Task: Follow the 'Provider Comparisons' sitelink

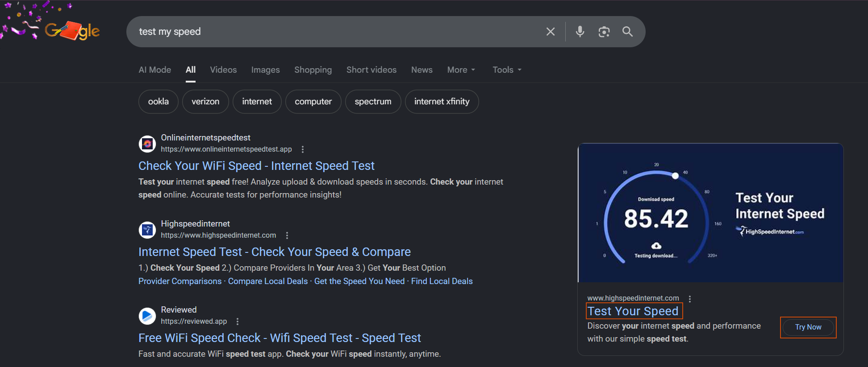Action: (180, 281)
